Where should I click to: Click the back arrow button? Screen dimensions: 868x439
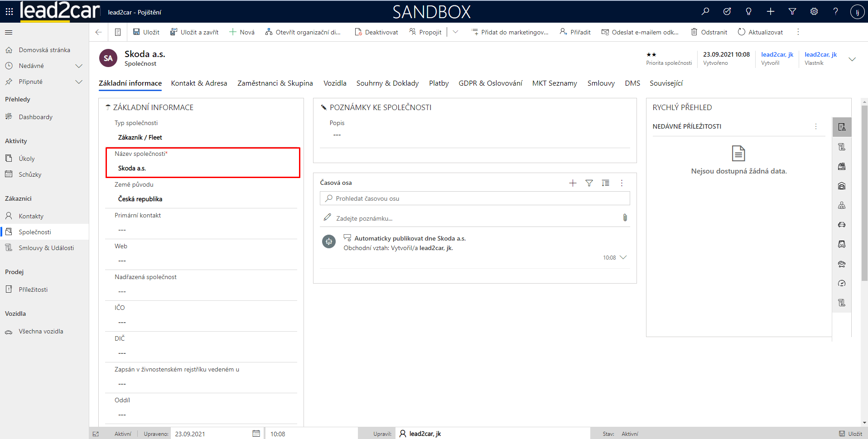tap(99, 32)
